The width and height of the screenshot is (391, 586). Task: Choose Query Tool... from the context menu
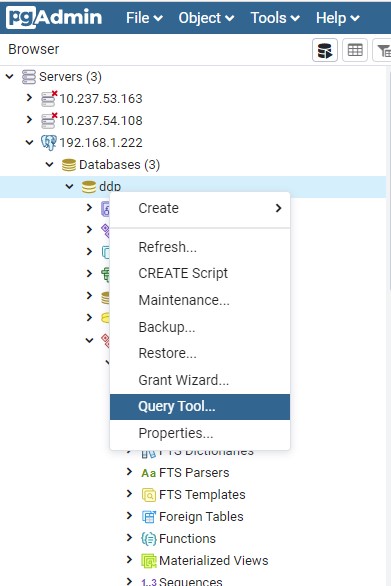(x=200, y=407)
